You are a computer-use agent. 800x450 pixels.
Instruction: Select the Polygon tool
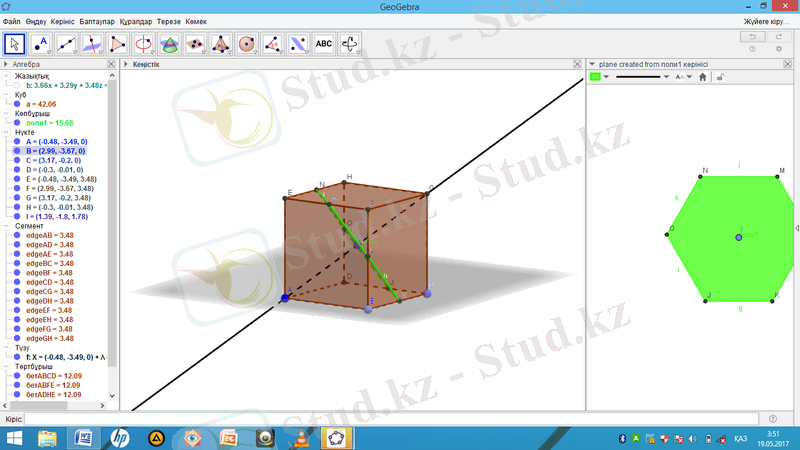118,43
